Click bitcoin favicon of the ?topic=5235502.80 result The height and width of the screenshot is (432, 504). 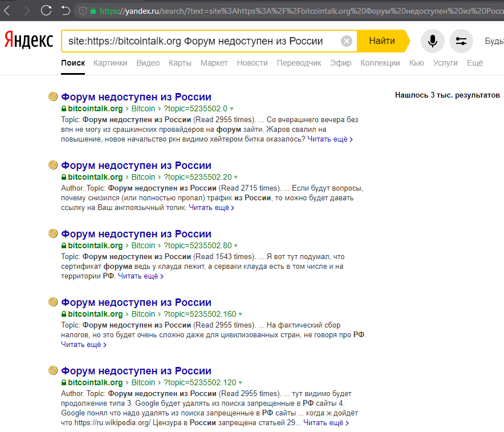(x=52, y=233)
